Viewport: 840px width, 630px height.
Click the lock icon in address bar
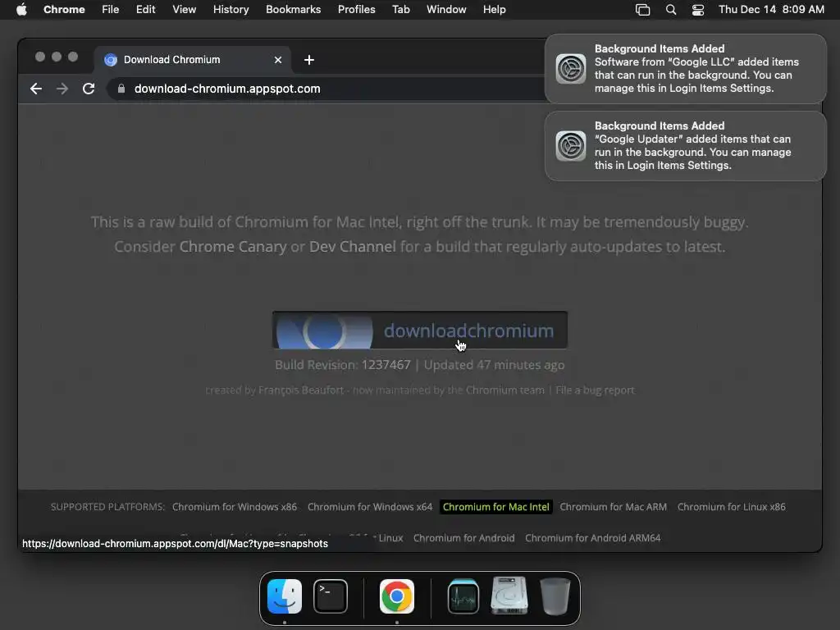(x=121, y=89)
